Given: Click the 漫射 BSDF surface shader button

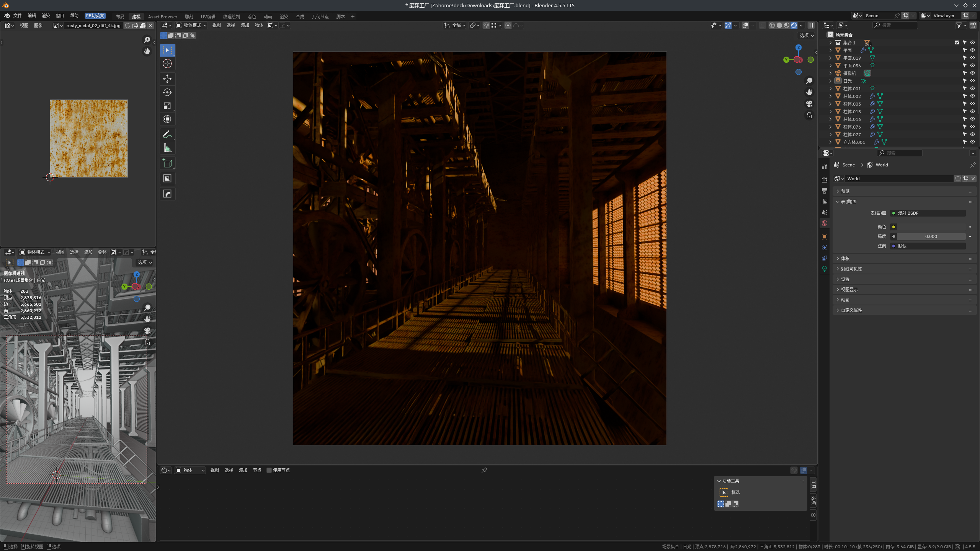Looking at the screenshot, I should (x=927, y=213).
